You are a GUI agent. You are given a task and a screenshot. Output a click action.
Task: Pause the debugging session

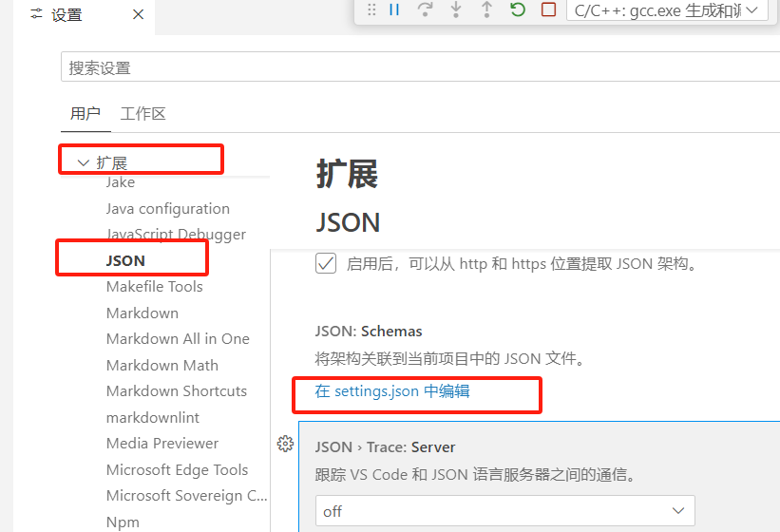[394, 9]
